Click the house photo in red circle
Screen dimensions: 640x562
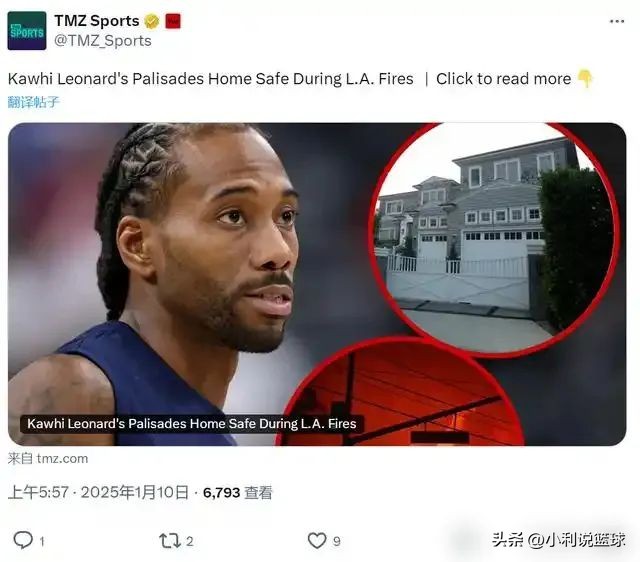point(495,237)
